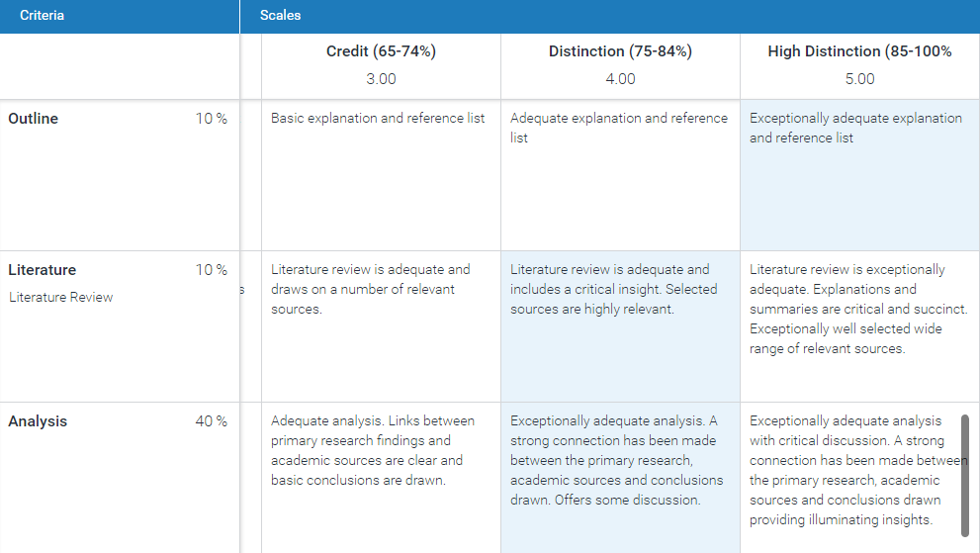Select Outline Distinction 'Adequate explanation and reference list' cell
Image resolution: width=980 pixels, height=553 pixels.
(x=620, y=175)
